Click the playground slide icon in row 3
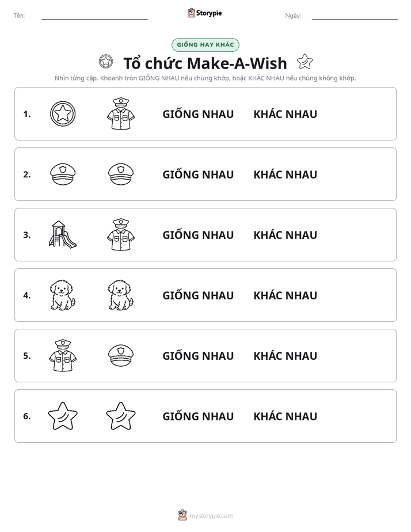The image size is (411, 532). 63,234
